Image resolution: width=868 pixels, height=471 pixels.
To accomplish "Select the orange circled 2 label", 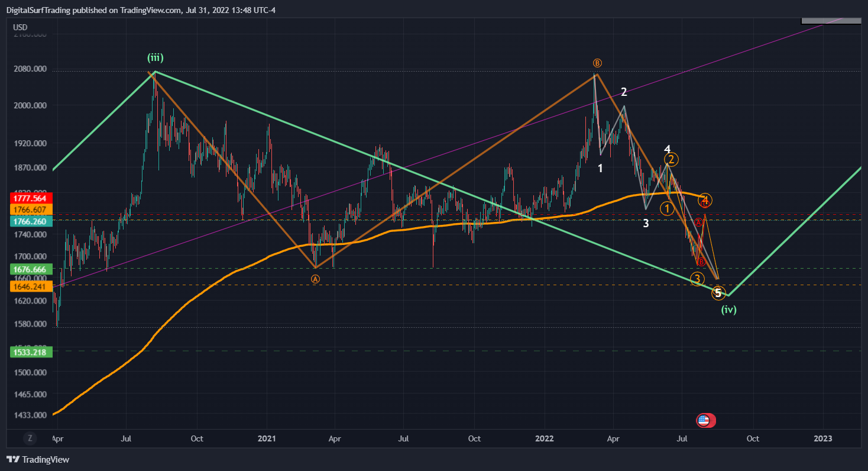I will [671, 159].
